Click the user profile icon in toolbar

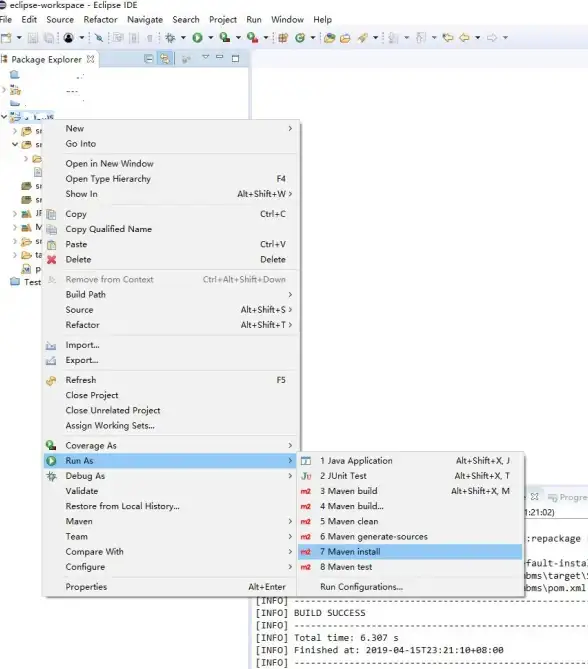pyautogui.click(x=68, y=38)
